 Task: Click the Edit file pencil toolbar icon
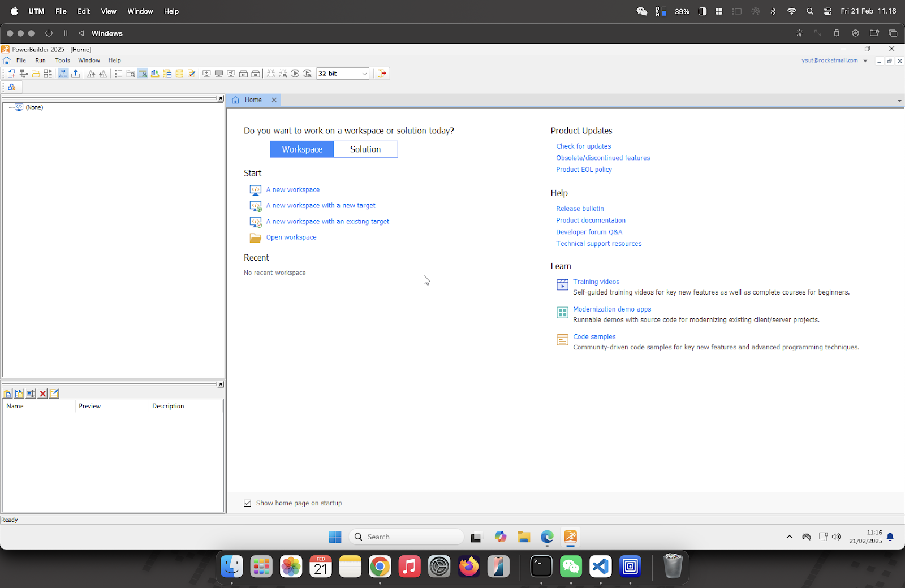pyautogui.click(x=192, y=73)
